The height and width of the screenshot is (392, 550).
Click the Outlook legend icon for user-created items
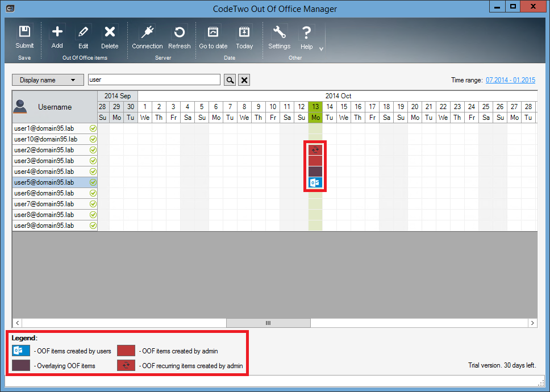pos(21,351)
